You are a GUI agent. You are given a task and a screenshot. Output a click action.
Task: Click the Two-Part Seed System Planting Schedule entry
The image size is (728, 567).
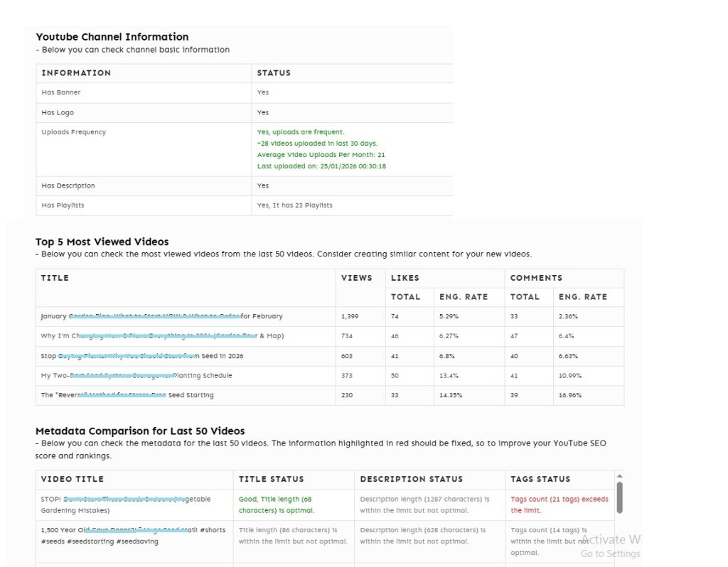[x=135, y=375]
